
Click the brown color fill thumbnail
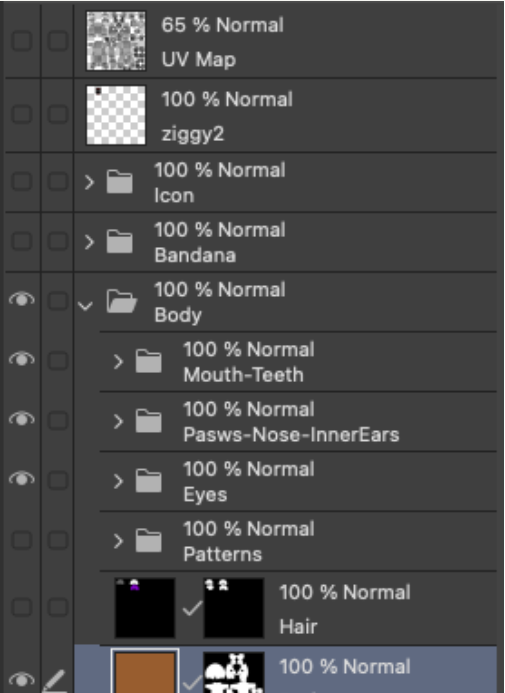(145, 672)
